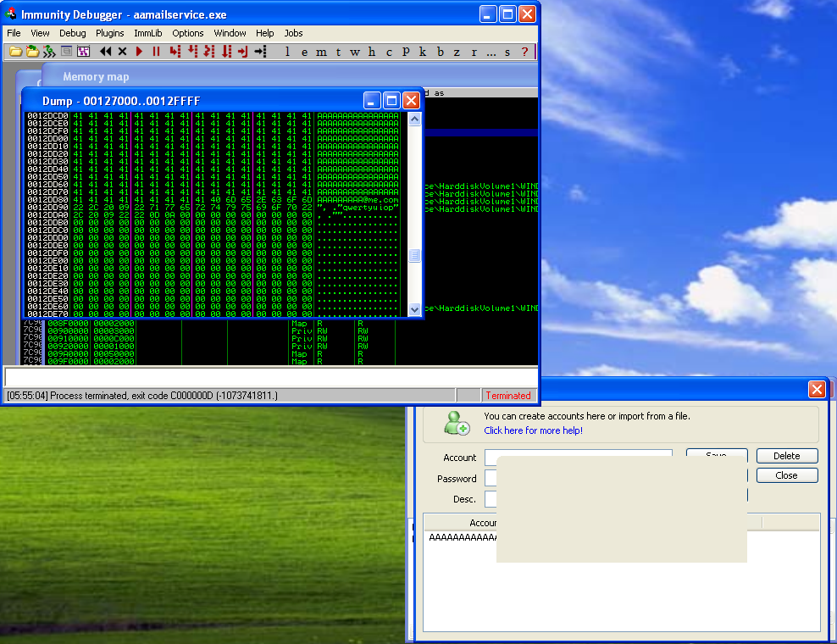This screenshot has width=837, height=644.
Task: Show Patches with the p button
Action: pyautogui.click(x=406, y=52)
